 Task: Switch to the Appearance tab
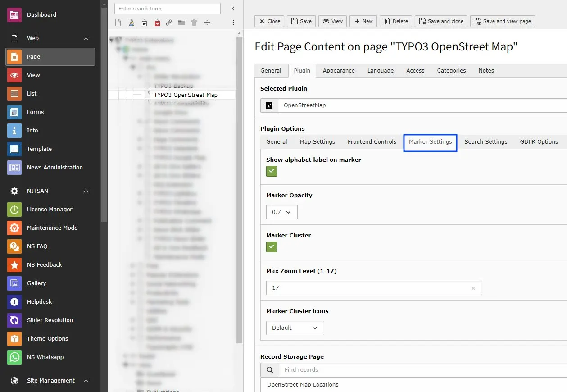[x=339, y=71]
